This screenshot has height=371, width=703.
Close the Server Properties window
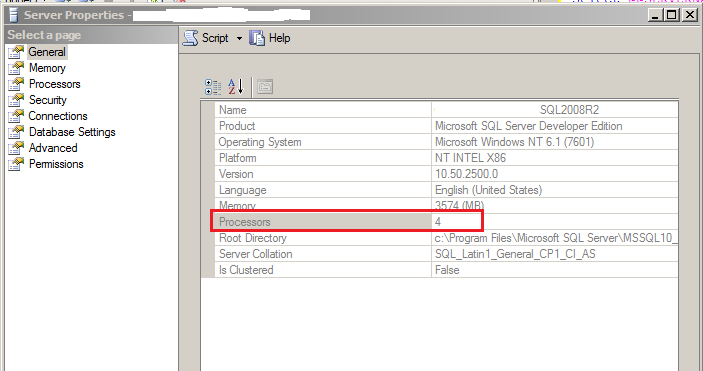tap(689, 15)
